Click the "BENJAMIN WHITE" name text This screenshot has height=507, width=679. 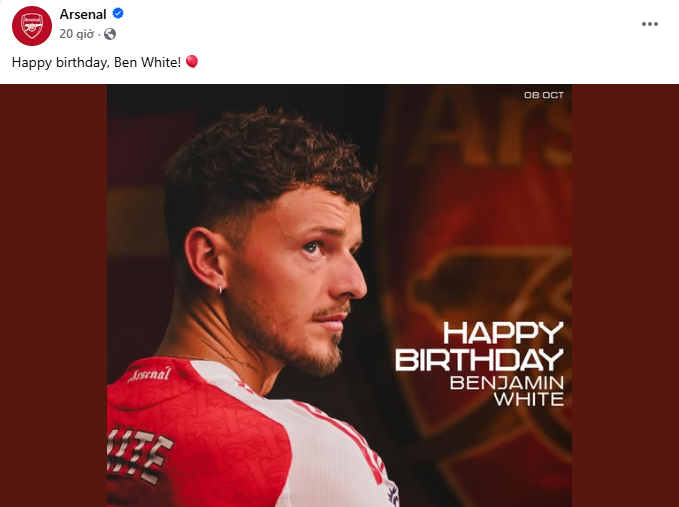pyautogui.click(x=507, y=391)
